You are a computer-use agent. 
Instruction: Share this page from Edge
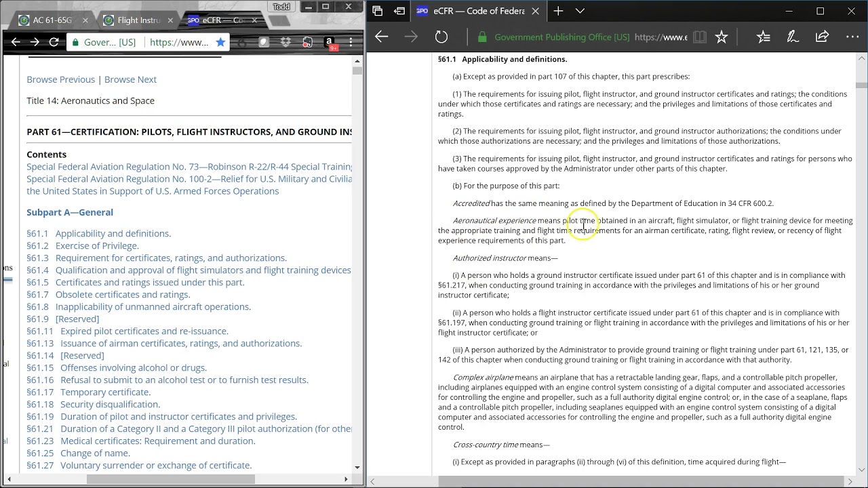[x=822, y=37]
